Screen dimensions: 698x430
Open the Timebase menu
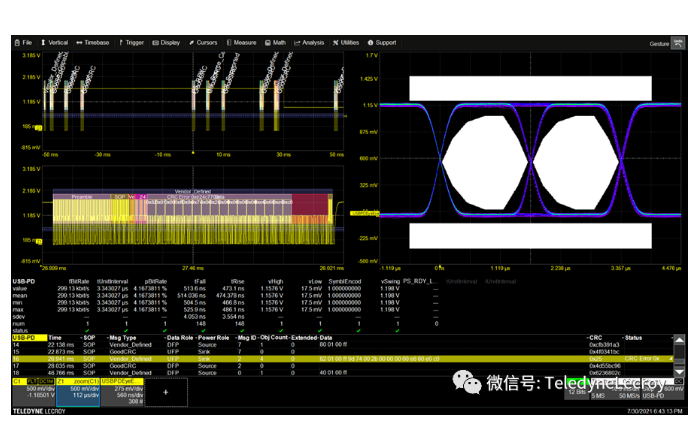tap(94, 43)
